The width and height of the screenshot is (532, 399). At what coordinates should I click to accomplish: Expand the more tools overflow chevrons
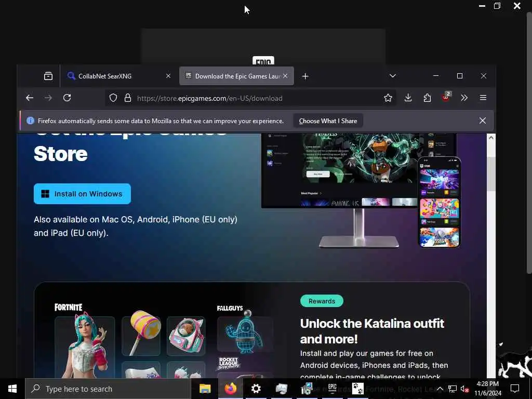pyautogui.click(x=464, y=98)
